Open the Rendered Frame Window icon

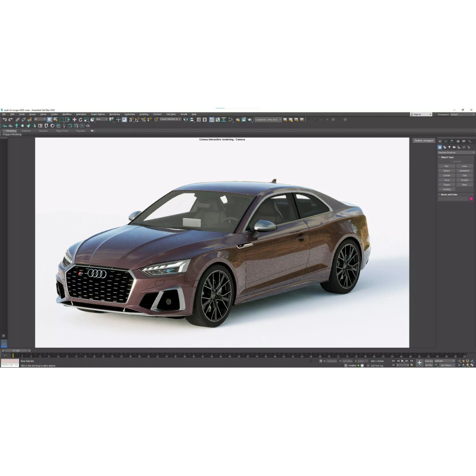(244, 119)
